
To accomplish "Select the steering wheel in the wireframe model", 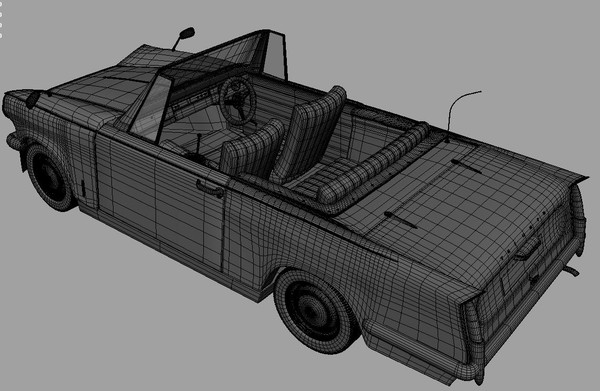I will (x=238, y=101).
